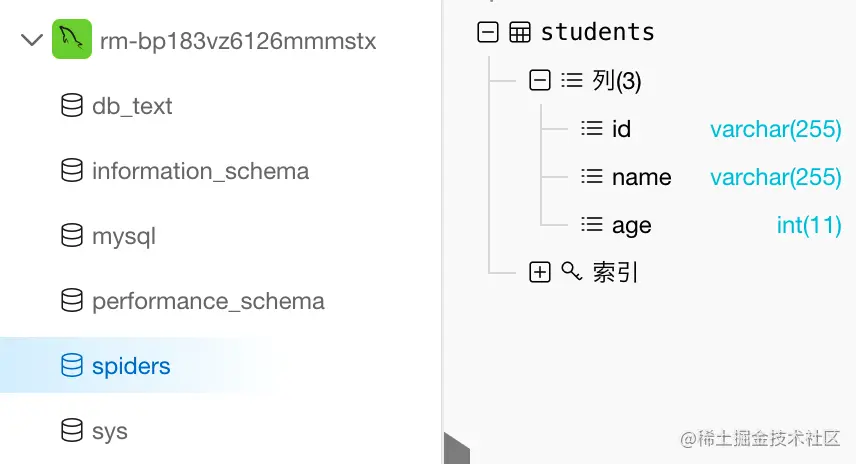Image resolution: width=856 pixels, height=464 pixels.
Task: Click the students table grid icon
Action: point(520,32)
